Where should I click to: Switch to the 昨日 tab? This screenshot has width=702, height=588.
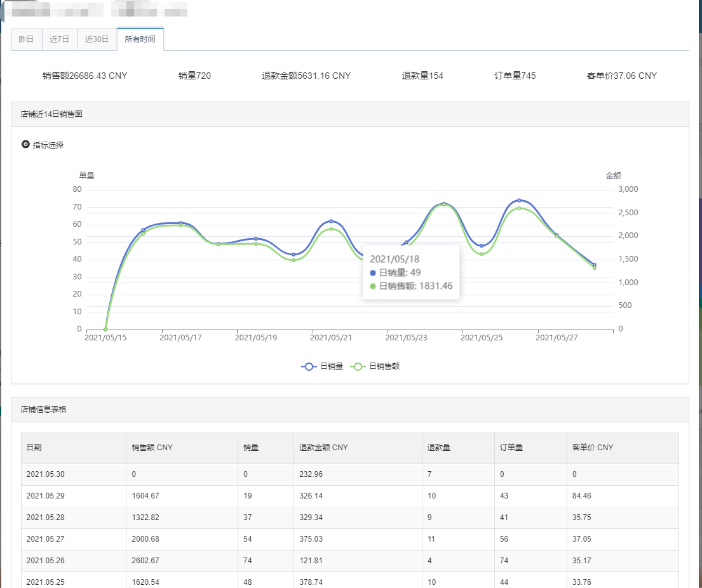coord(26,39)
